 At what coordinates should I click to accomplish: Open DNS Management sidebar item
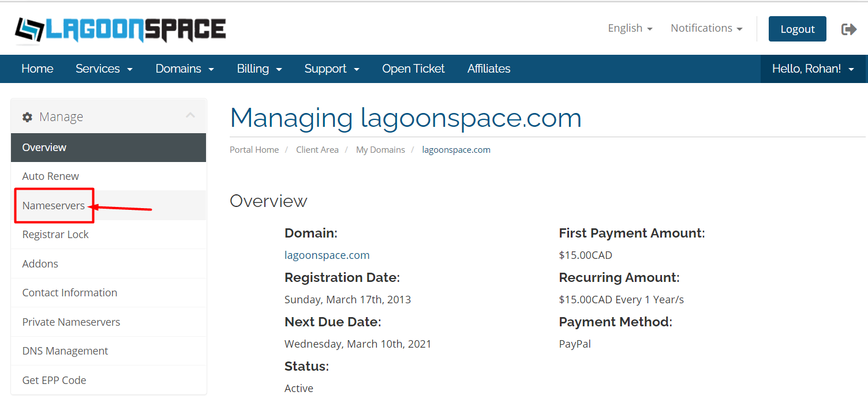(65, 351)
